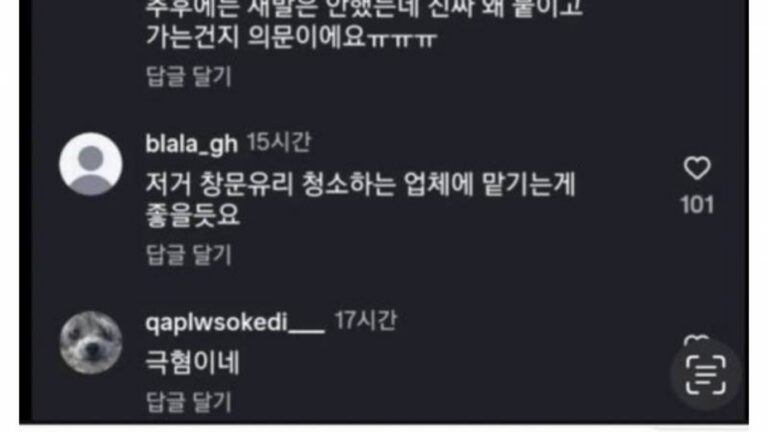
Task: Tap 답글 달기 under blala_gh's comment
Action: [189, 255]
